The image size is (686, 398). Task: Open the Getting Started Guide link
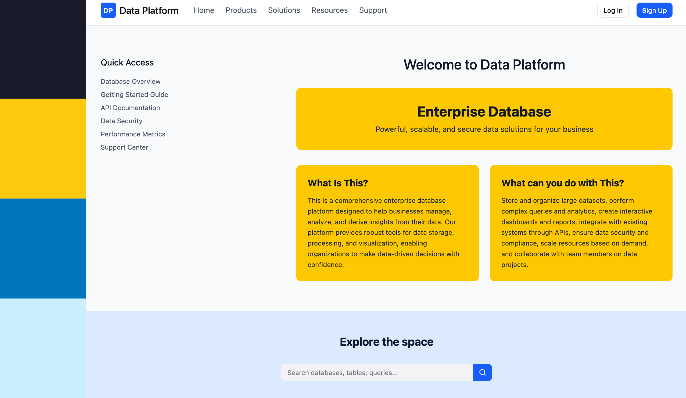134,94
